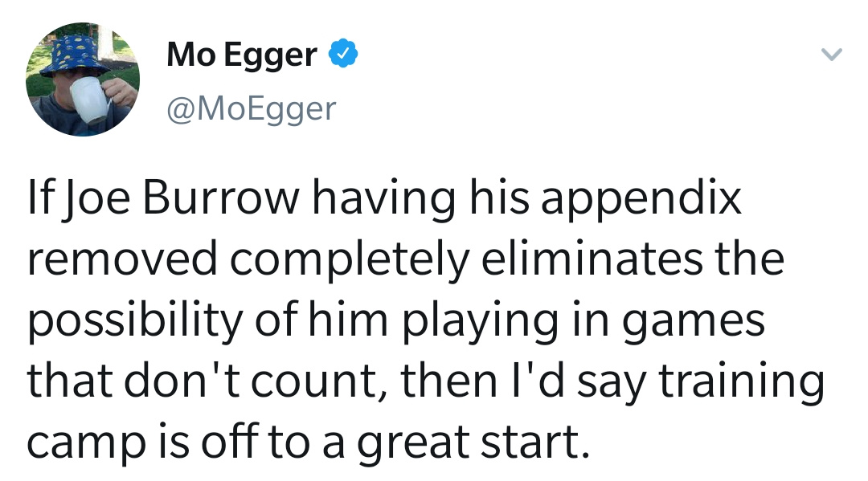Click the word "possibility" in tweet
868x481 pixels.
click(x=135, y=322)
